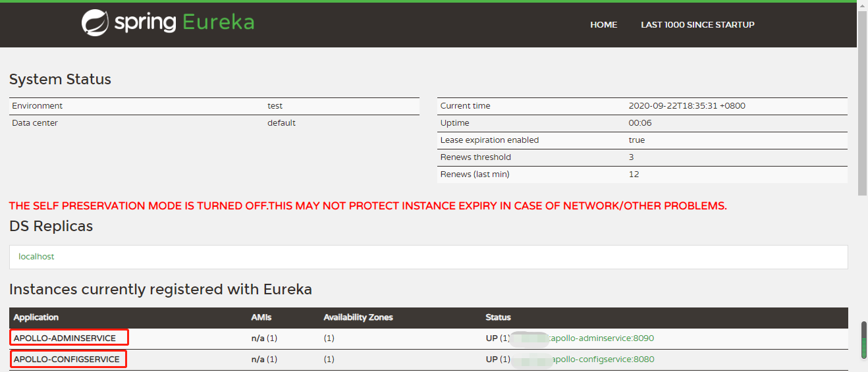
Task: Click the Current time label
Action: pyautogui.click(x=465, y=106)
